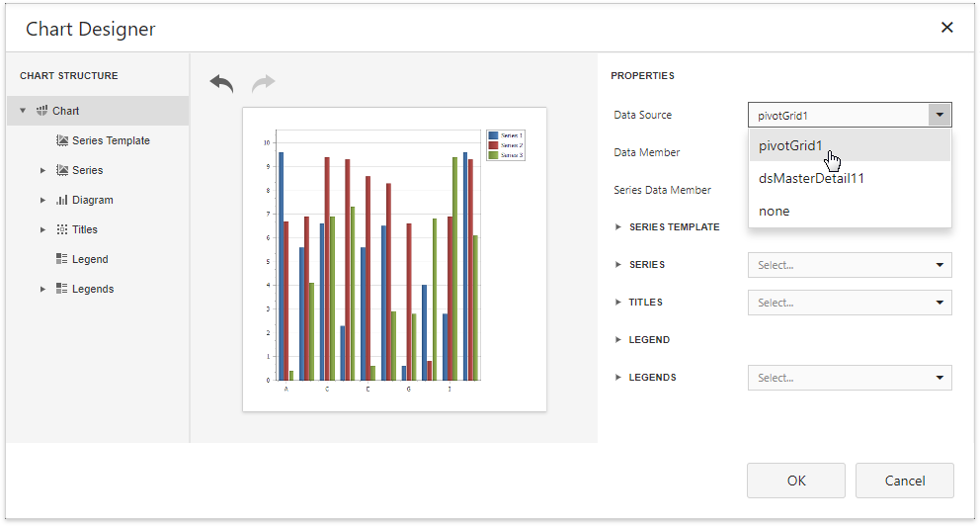Click the Legends node icon

click(62, 289)
